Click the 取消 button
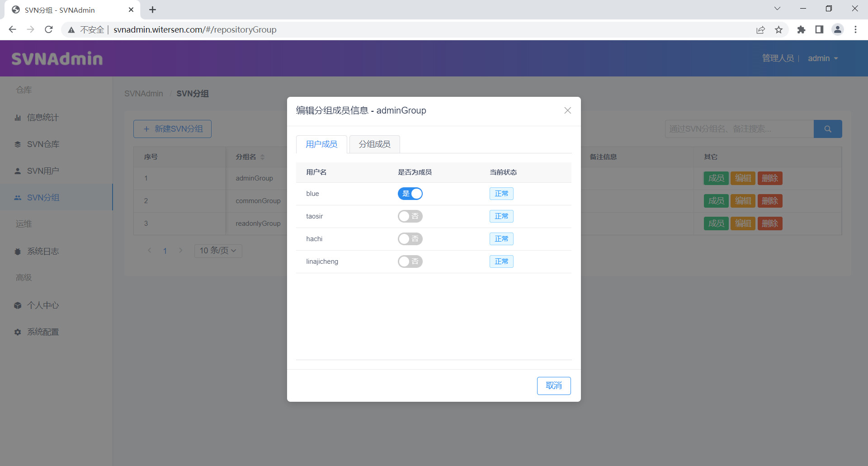The height and width of the screenshot is (466, 868). click(x=554, y=385)
